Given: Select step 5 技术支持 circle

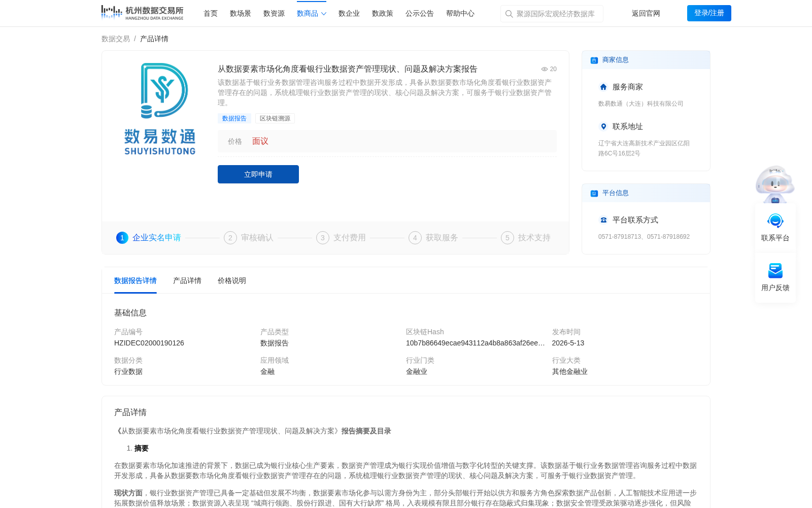Looking at the screenshot, I should coord(507,238).
